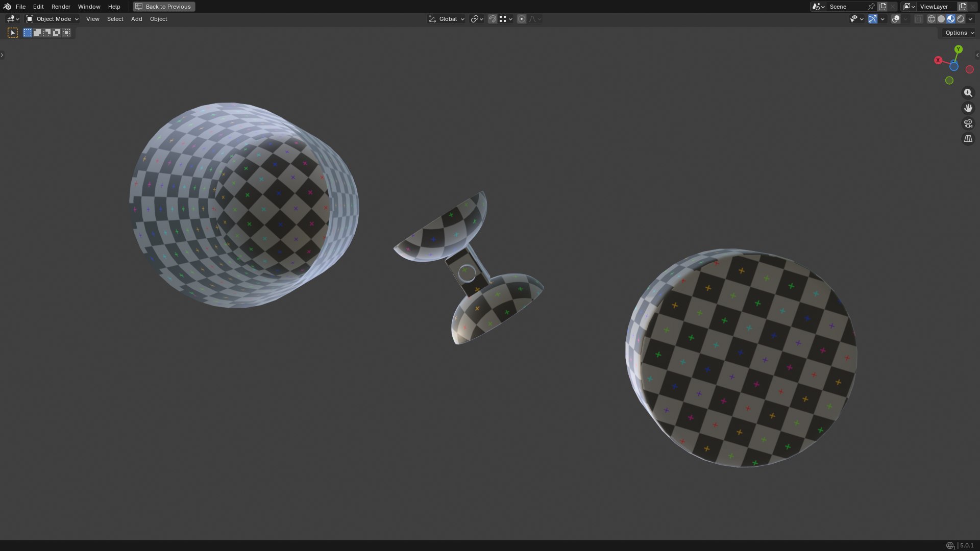This screenshot has width=980, height=551.
Task: Open the File menu
Action: pyautogui.click(x=20, y=7)
